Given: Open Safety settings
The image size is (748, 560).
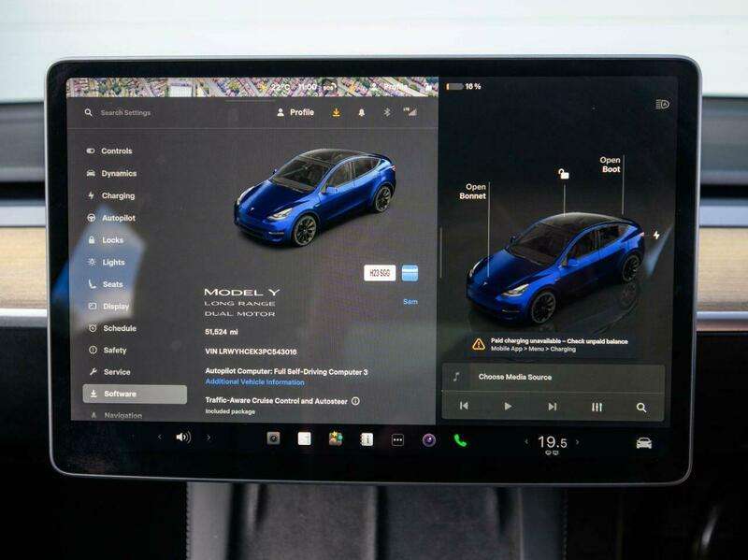Looking at the screenshot, I should click(x=108, y=351).
